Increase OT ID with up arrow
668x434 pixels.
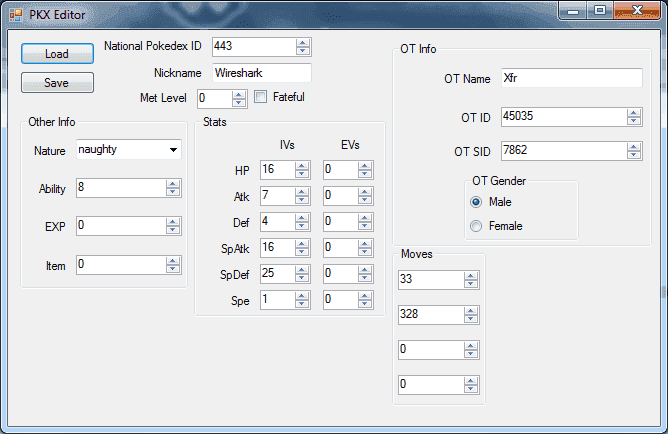click(634, 113)
